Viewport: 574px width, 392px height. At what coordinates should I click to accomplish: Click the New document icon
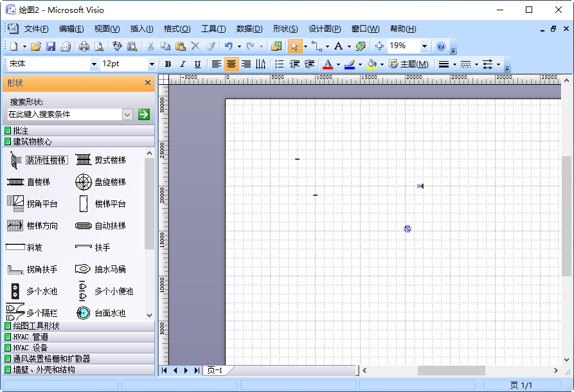click(x=14, y=46)
